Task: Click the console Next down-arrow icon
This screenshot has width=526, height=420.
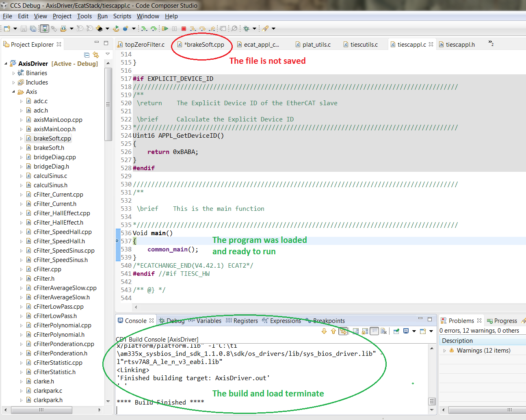Action: click(324, 331)
